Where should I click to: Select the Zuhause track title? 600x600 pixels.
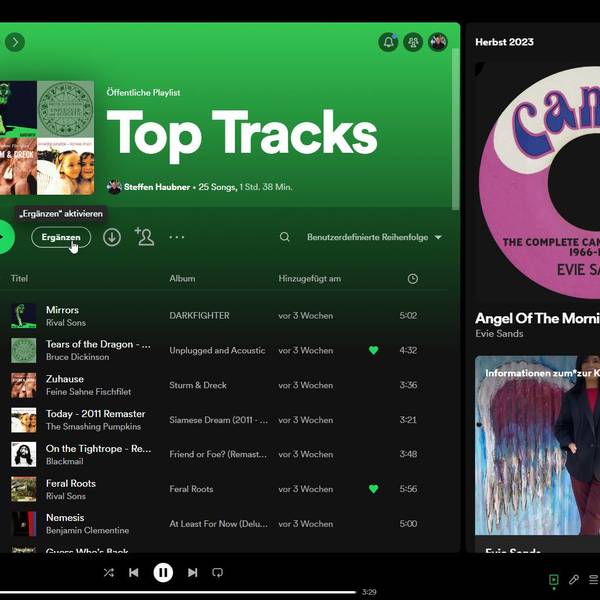click(x=65, y=379)
